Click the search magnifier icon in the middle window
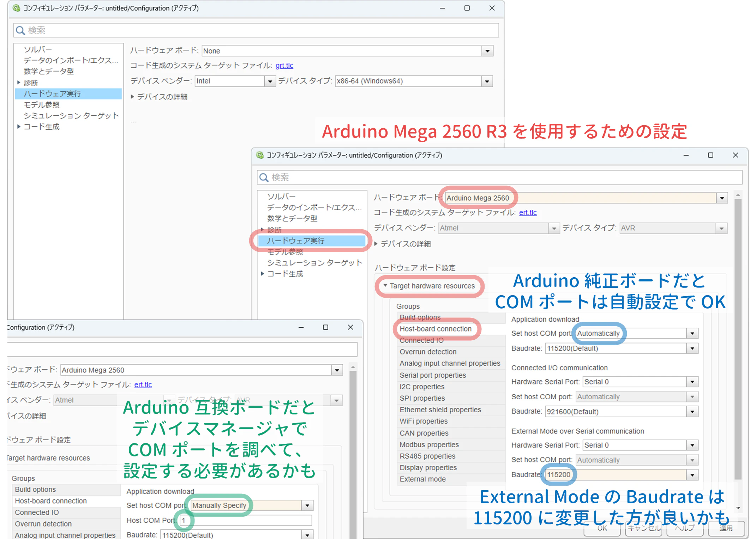This screenshot has height=540, width=756. click(264, 177)
